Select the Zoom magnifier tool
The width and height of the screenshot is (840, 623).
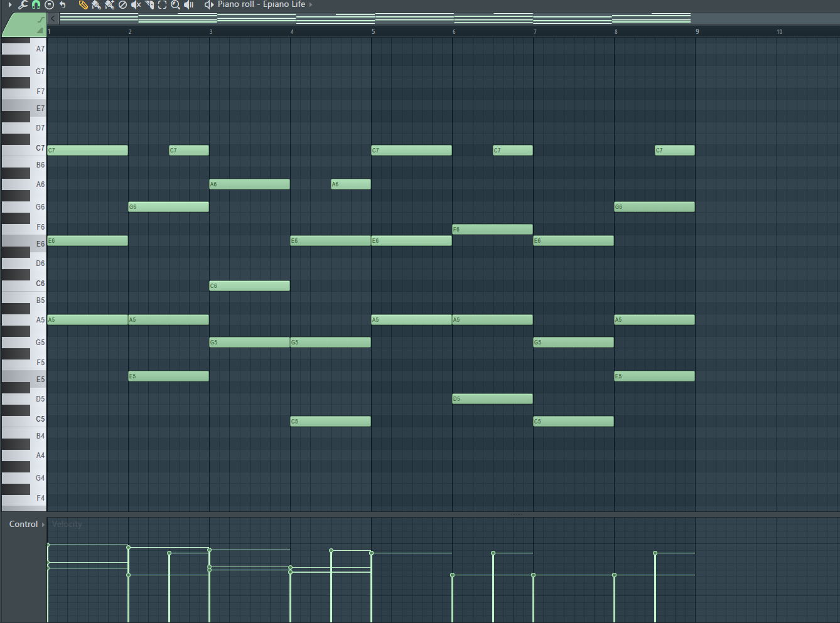click(x=175, y=4)
